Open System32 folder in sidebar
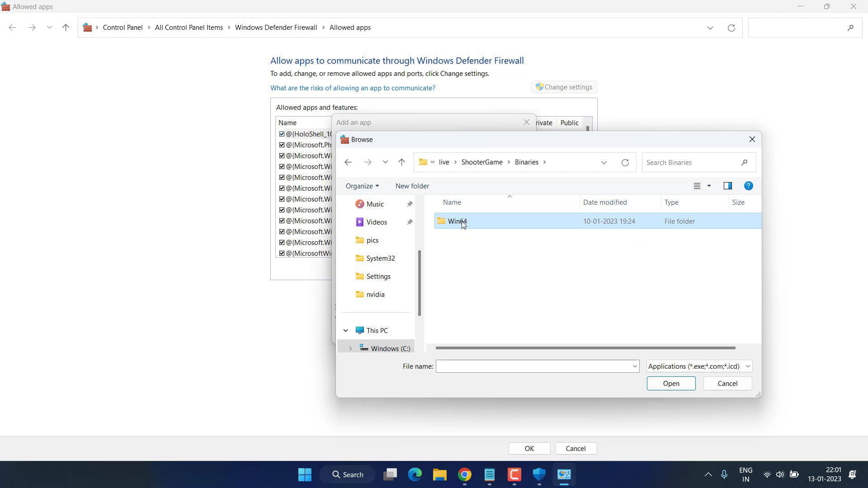 tap(381, 258)
